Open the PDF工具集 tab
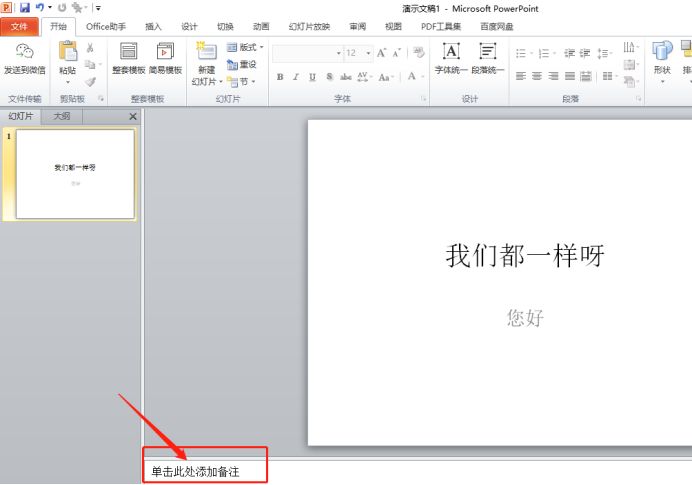Screen dimensions: 692x485 441,26
